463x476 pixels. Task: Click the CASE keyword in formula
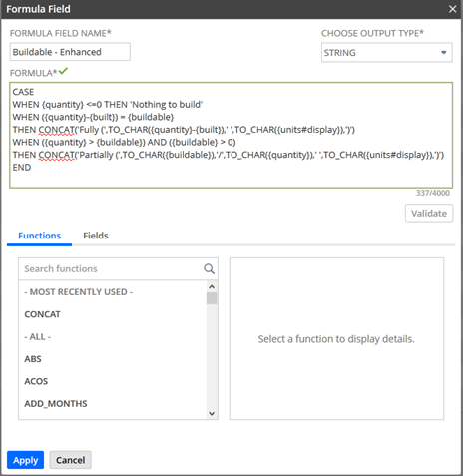pyautogui.click(x=23, y=92)
